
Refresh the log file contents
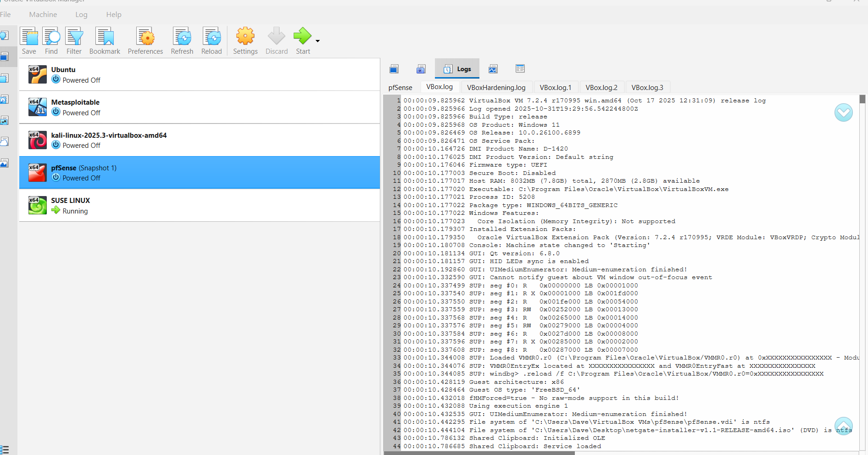[182, 40]
